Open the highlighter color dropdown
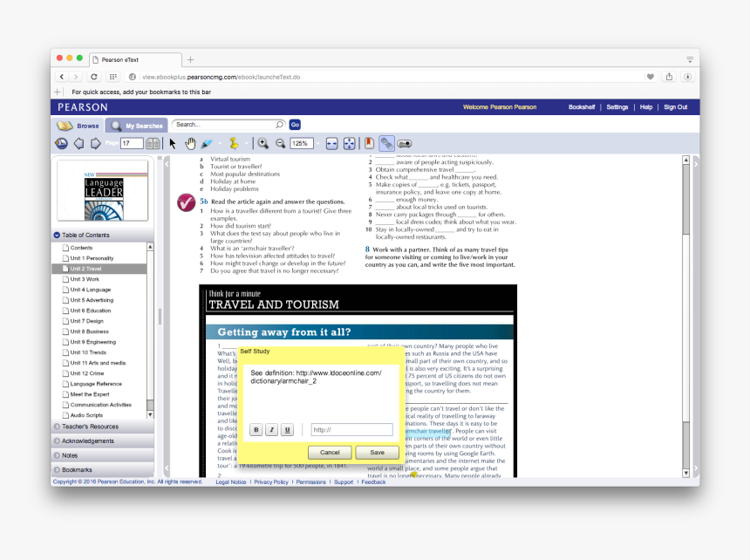 point(220,143)
